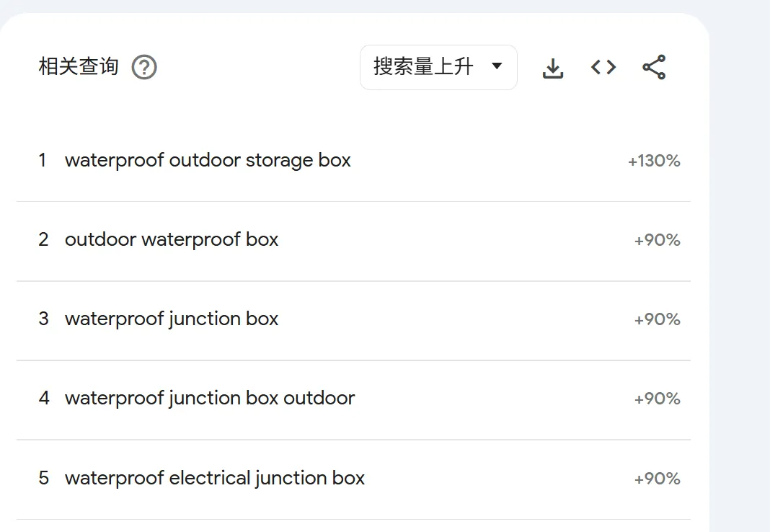Image resolution: width=770 pixels, height=532 pixels.
Task: Click the share icon
Action: [x=654, y=67]
